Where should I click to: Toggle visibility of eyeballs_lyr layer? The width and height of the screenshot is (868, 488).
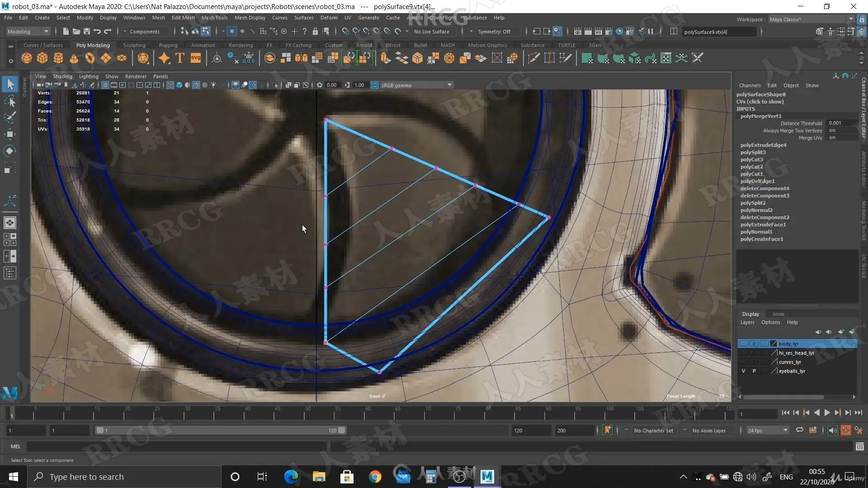pyautogui.click(x=743, y=371)
